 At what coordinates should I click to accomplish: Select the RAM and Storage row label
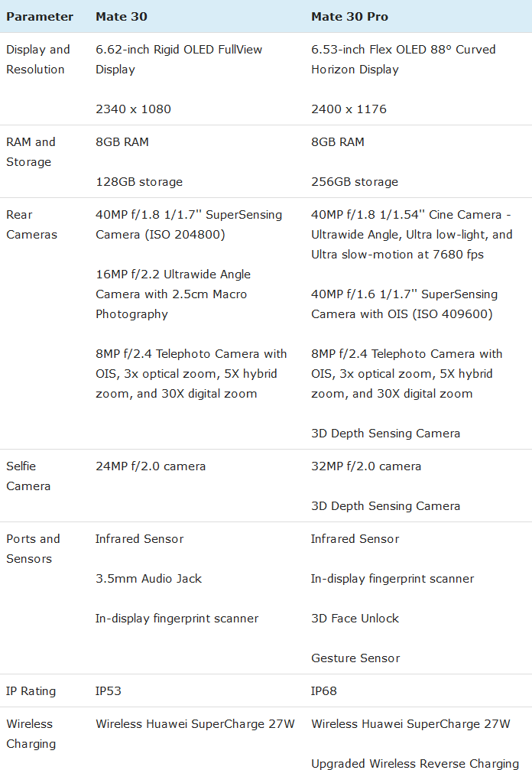pos(31,151)
